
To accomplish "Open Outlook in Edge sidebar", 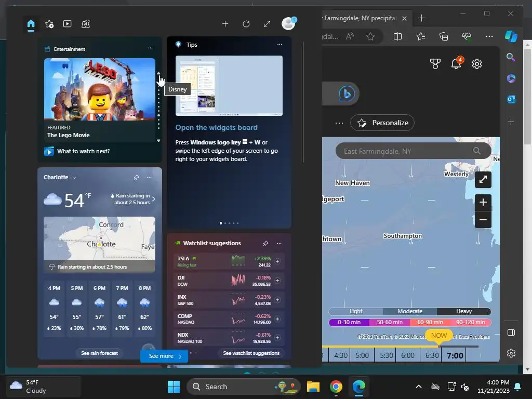I will [x=511, y=99].
